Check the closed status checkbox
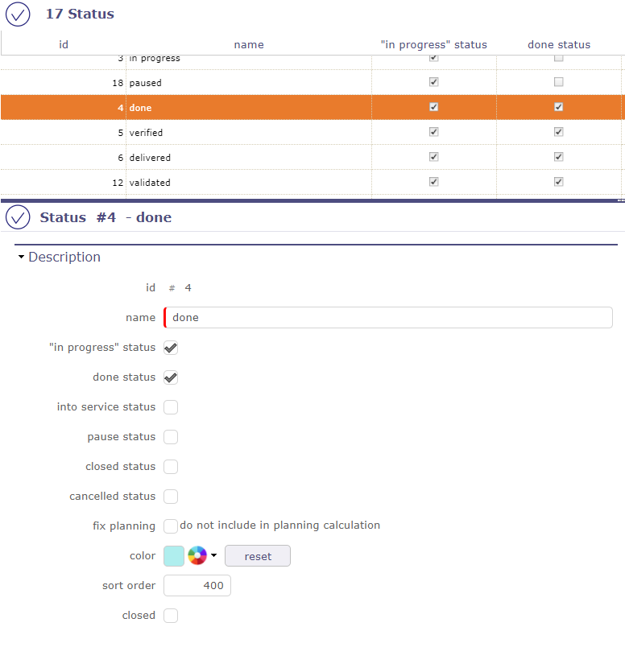625x672 pixels. pyautogui.click(x=171, y=467)
